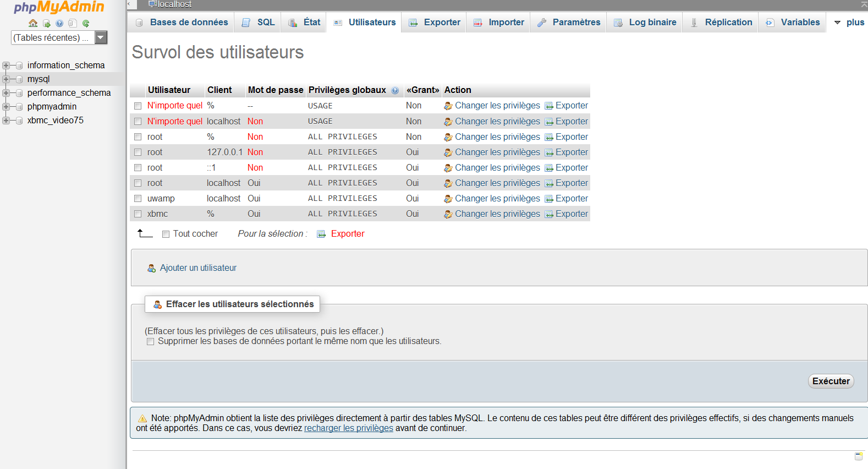
Task: Click the edit-privileges icon in the first N'importe quel row
Action: point(448,106)
